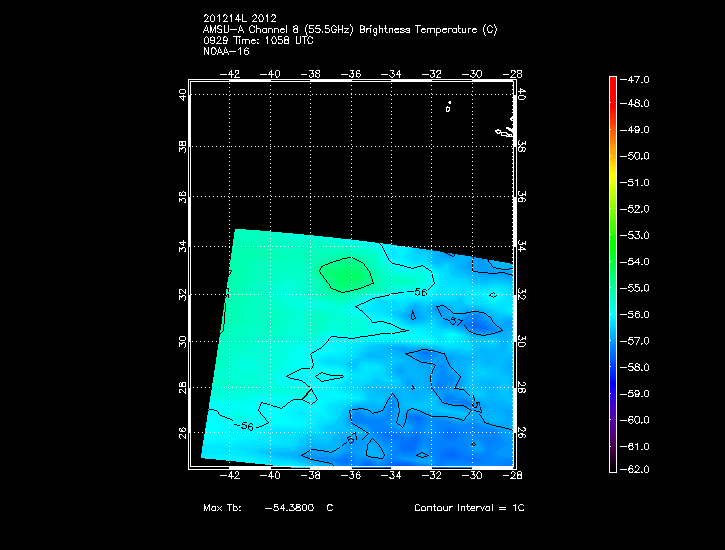Click the NOAA-16 satellite label

tap(225, 51)
